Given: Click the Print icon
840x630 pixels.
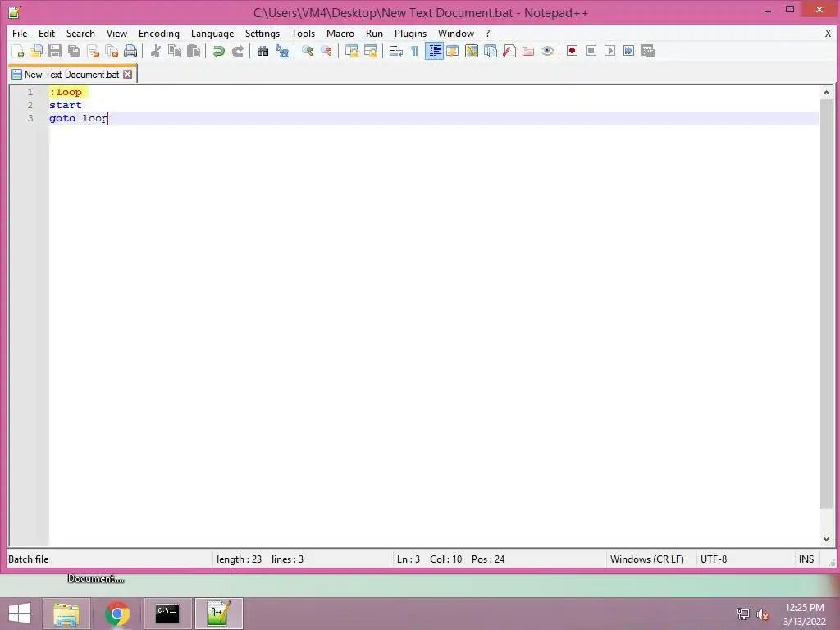Looking at the screenshot, I should (x=130, y=51).
